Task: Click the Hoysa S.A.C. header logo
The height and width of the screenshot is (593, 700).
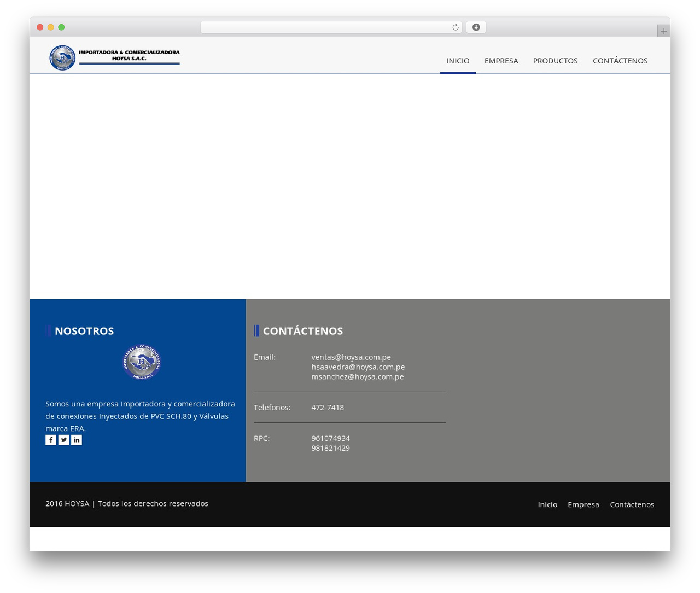Action: (115, 57)
